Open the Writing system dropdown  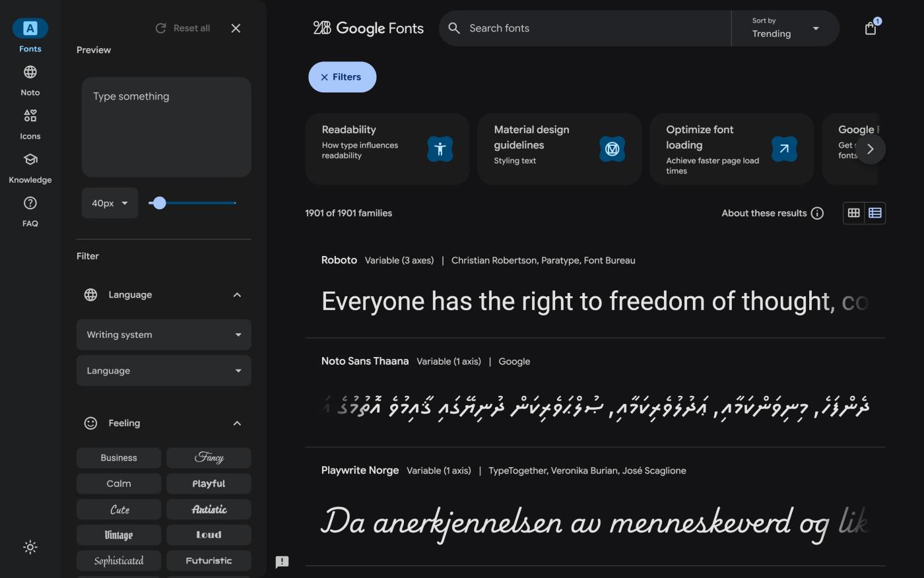(x=164, y=335)
